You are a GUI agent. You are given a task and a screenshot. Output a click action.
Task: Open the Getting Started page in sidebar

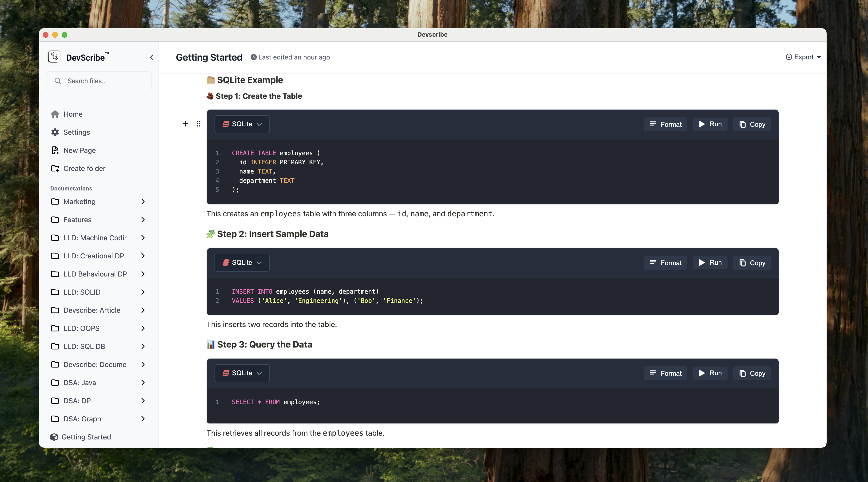pyautogui.click(x=86, y=437)
